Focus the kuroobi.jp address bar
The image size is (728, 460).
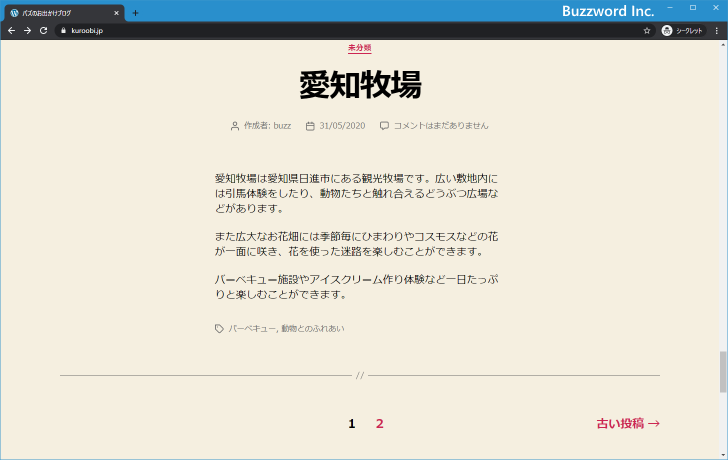(353, 31)
